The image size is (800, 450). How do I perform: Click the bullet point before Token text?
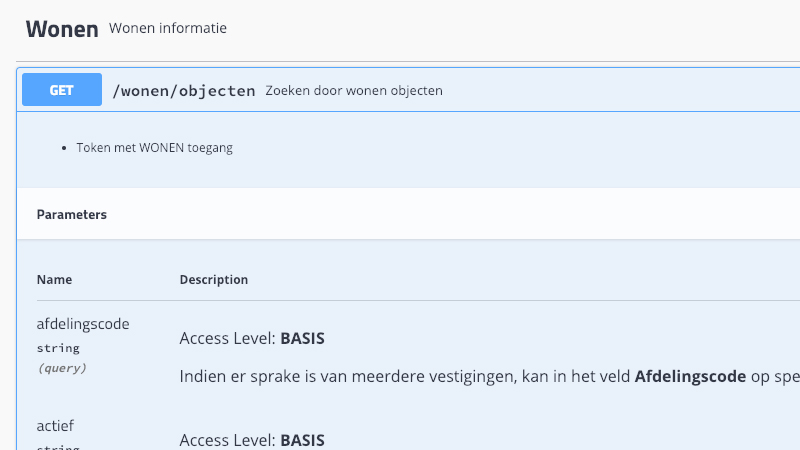coord(64,148)
